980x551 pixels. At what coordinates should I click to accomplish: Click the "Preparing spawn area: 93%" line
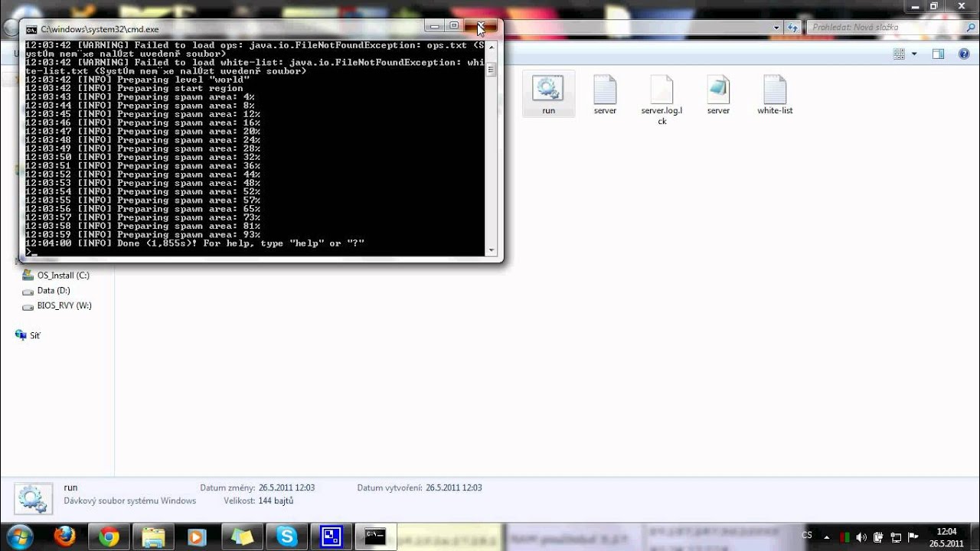(x=142, y=235)
